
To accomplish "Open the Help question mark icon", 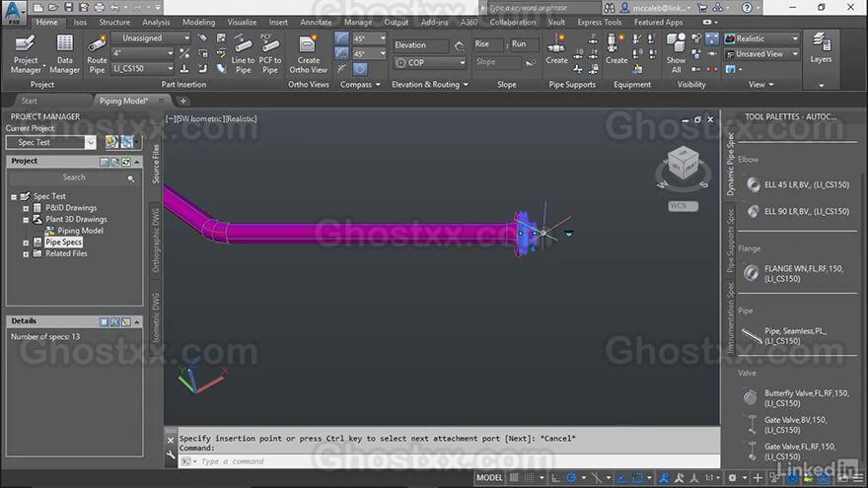I will (747, 8).
